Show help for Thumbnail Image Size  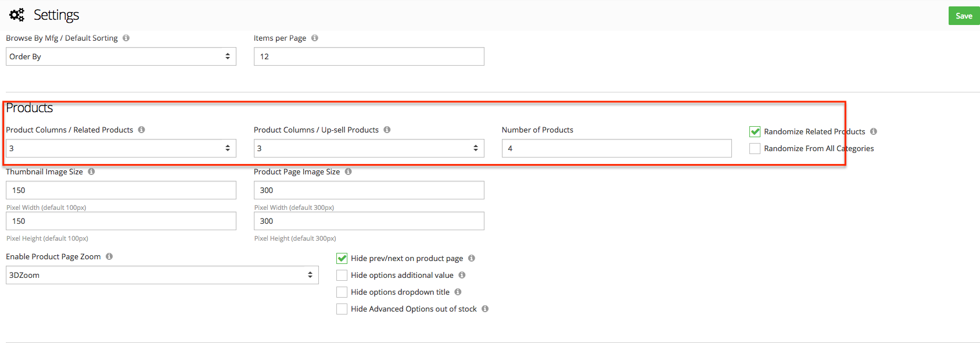91,172
